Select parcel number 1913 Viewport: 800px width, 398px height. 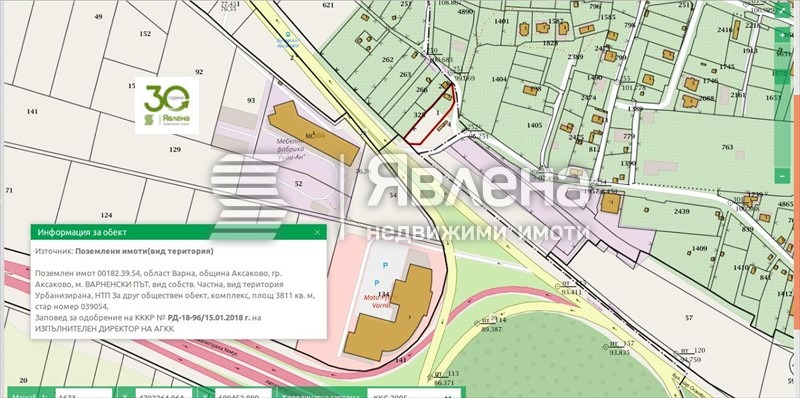click(x=750, y=51)
